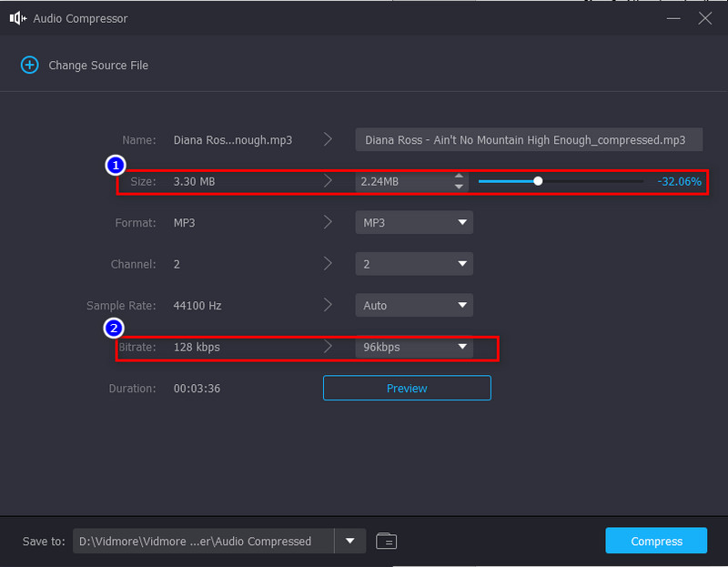The width and height of the screenshot is (728, 567).
Task: Click the size increase stepper arrow
Action: (460, 177)
